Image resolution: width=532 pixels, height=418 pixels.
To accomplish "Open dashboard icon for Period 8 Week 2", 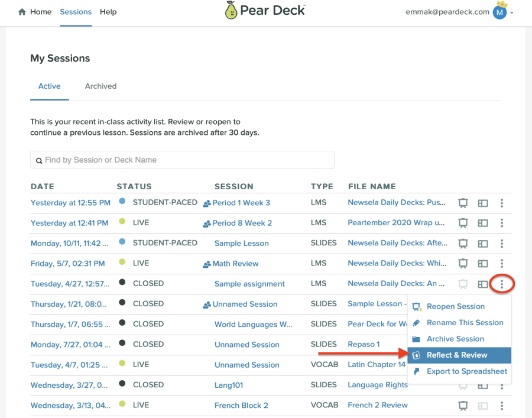I will (x=483, y=223).
